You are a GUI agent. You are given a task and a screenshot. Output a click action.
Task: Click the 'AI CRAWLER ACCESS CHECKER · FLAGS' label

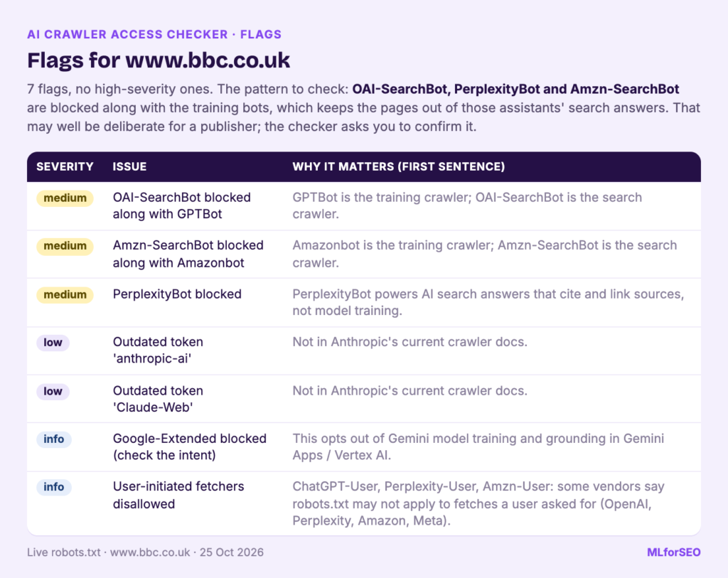click(x=154, y=34)
